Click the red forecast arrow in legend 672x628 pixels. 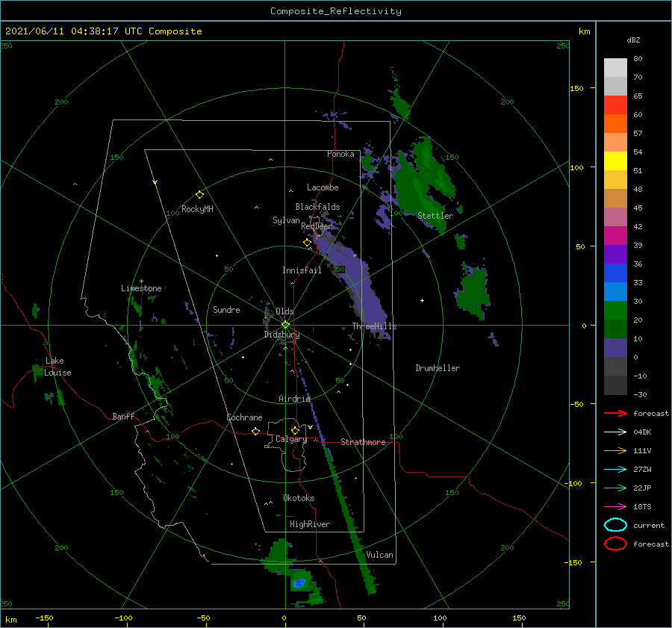pyautogui.click(x=615, y=413)
